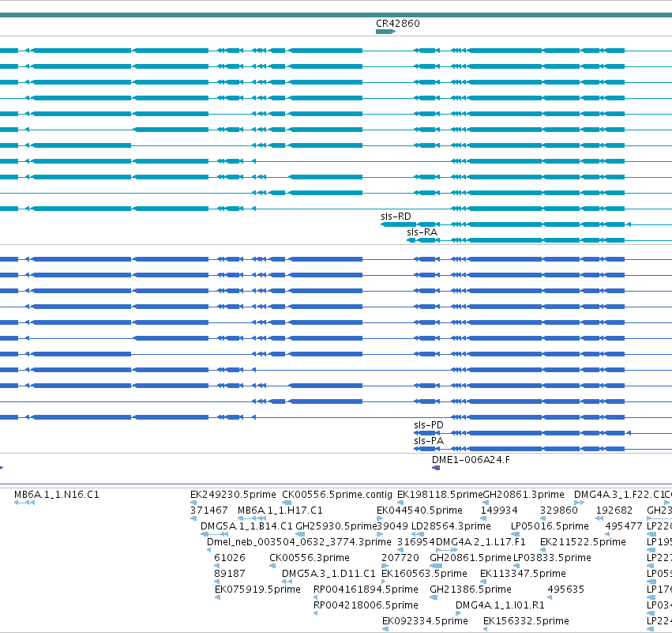Select the teal arrow glyph beneath CR42860
This screenshot has height=633, width=672.
click(x=385, y=32)
